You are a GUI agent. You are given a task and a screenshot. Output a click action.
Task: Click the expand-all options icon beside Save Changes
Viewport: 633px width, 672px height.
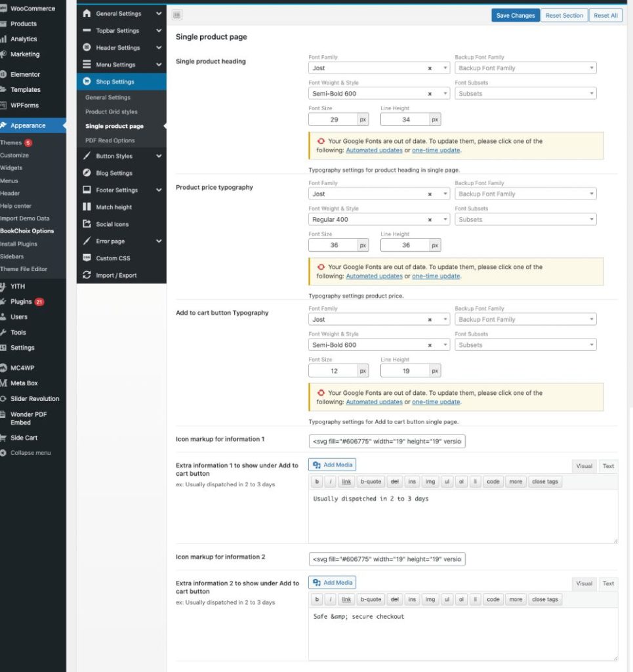coord(177,15)
